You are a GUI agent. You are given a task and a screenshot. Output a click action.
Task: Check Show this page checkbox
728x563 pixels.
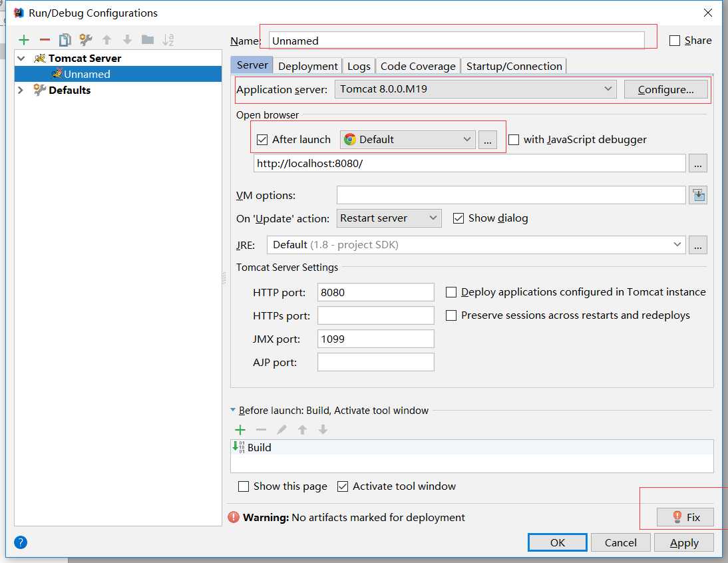[244, 486]
